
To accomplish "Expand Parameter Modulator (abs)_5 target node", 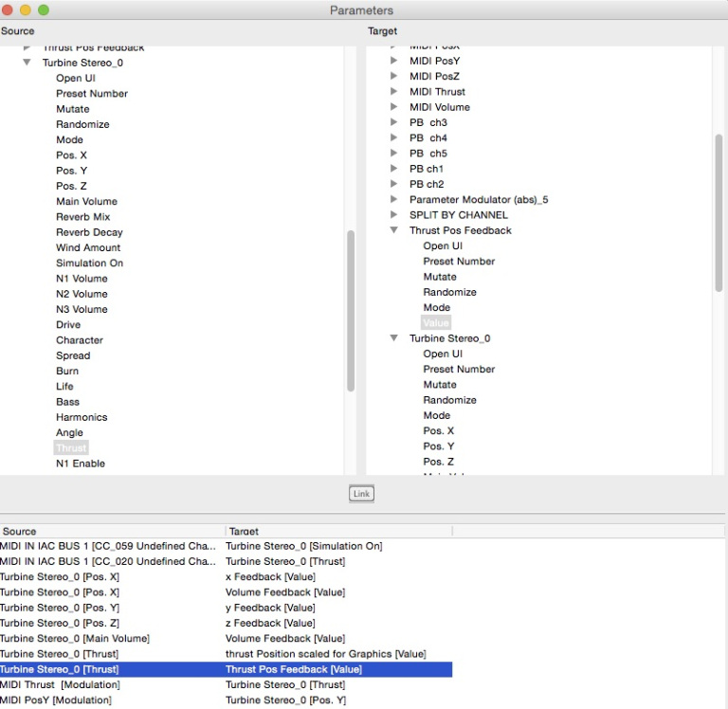I will coord(394,200).
